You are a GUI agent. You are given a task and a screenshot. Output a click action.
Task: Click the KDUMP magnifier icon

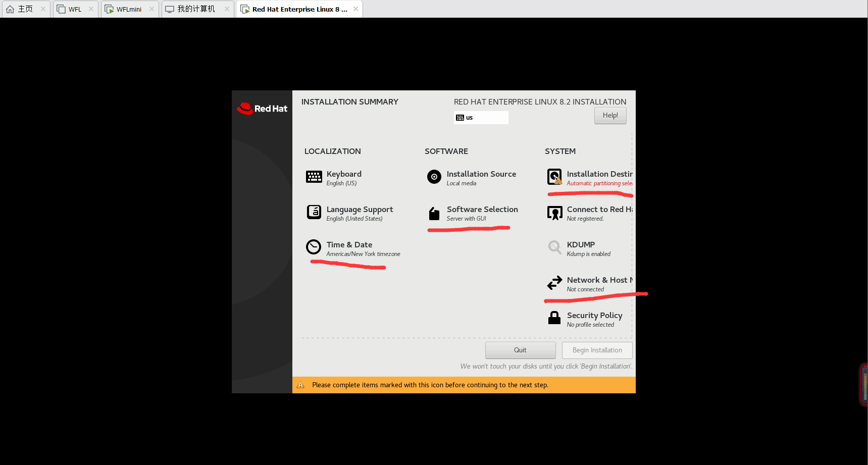pos(554,247)
